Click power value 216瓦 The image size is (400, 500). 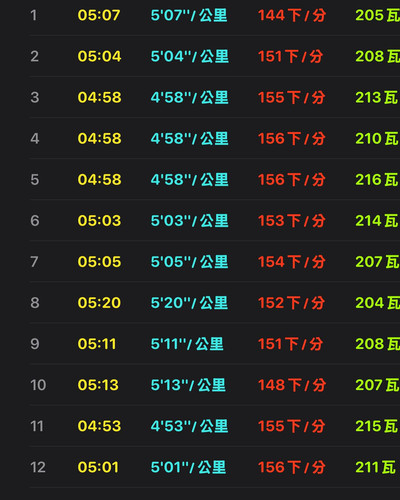pos(377,180)
